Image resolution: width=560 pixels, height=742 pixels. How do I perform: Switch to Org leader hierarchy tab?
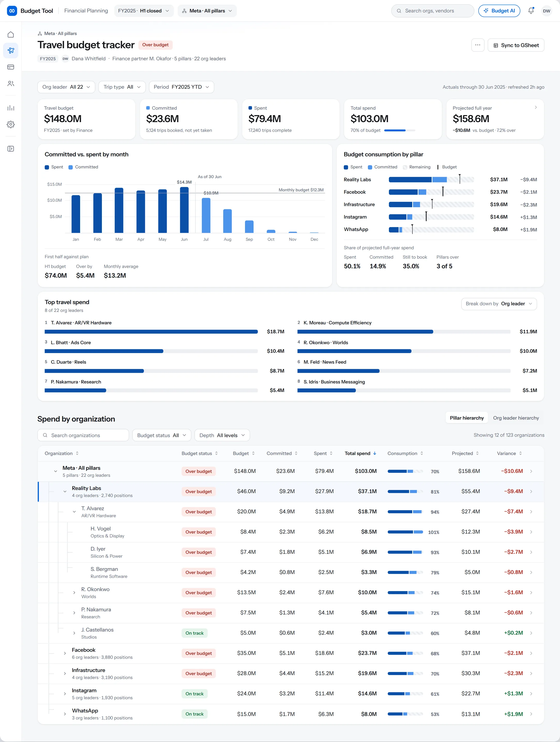pos(516,418)
